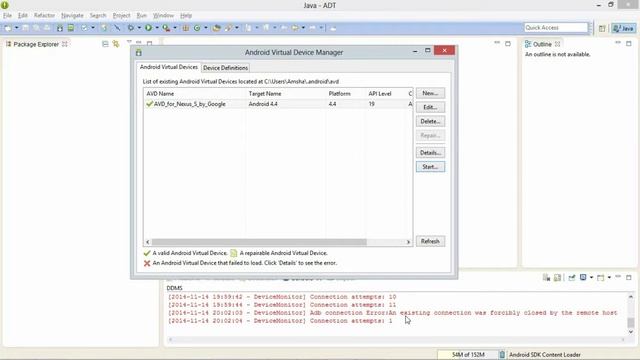The height and width of the screenshot is (360, 640).
Task: Click Start... to launch the AVD
Action: pyautogui.click(x=430, y=167)
